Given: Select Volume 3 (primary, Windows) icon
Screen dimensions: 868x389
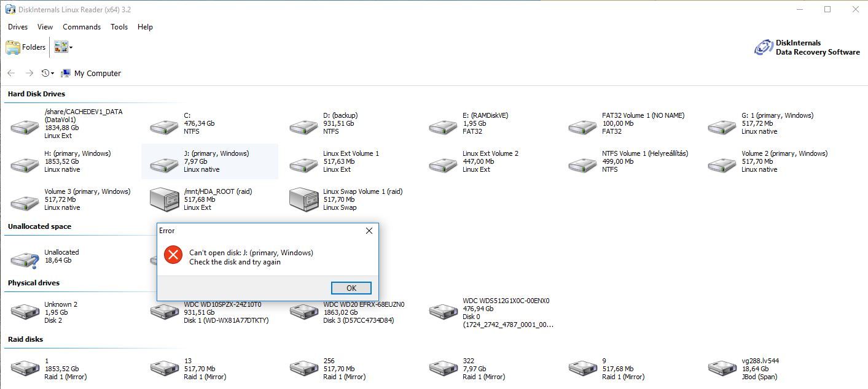Looking at the screenshot, I should click(25, 203).
